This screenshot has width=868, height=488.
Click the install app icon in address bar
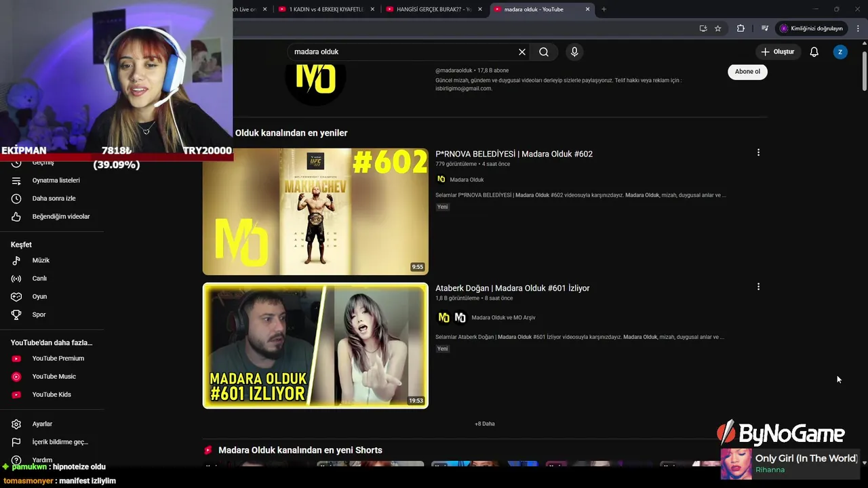pyautogui.click(x=703, y=28)
